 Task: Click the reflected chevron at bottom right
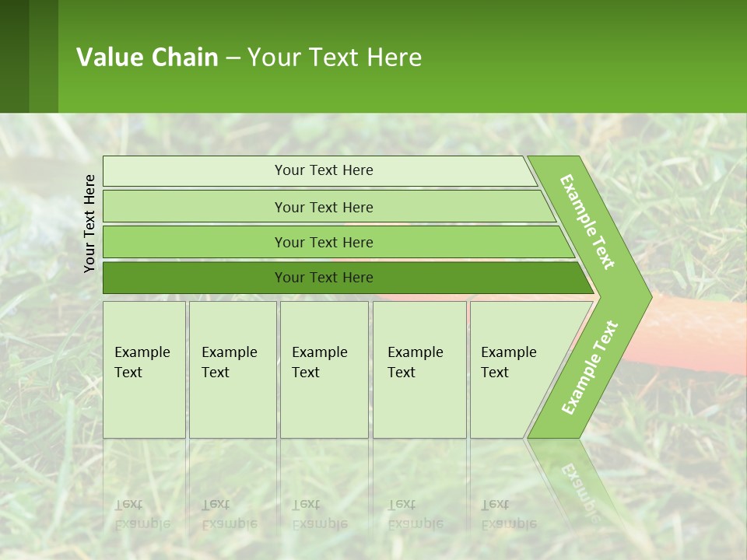click(x=576, y=482)
